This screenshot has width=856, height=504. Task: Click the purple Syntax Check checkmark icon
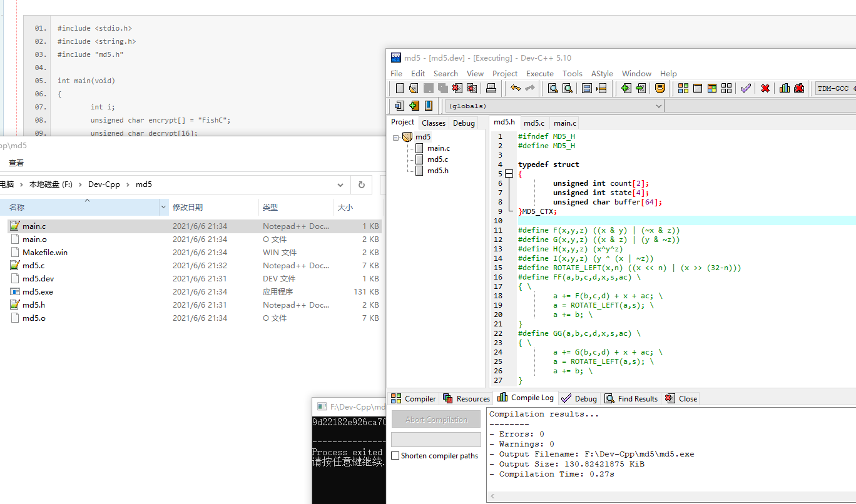(745, 88)
